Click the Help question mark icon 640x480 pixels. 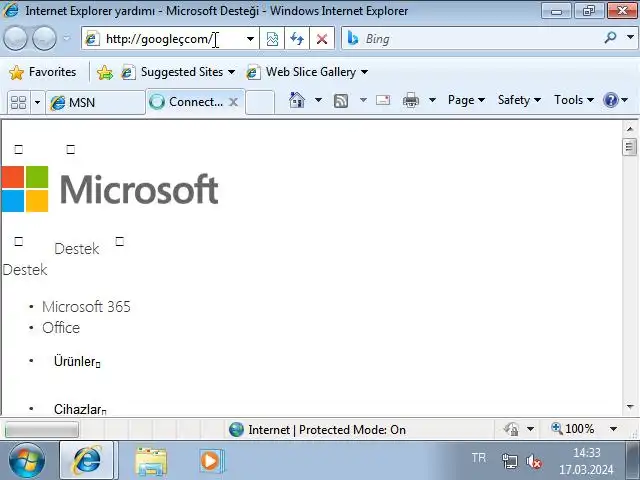click(611, 100)
